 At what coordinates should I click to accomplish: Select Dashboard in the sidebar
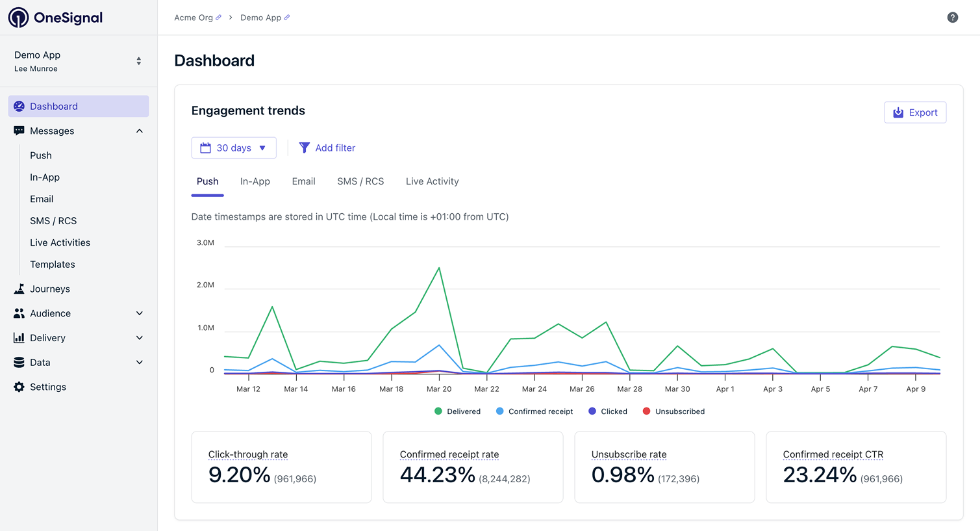pyautogui.click(x=79, y=107)
